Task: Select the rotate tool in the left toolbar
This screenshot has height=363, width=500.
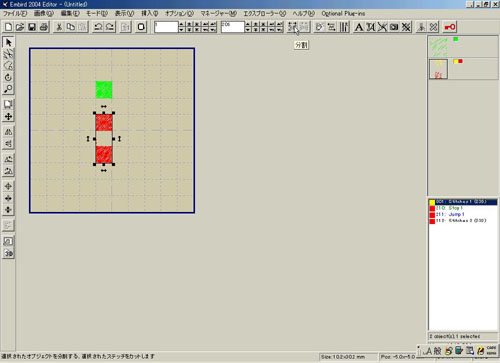Action: coord(8,77)
